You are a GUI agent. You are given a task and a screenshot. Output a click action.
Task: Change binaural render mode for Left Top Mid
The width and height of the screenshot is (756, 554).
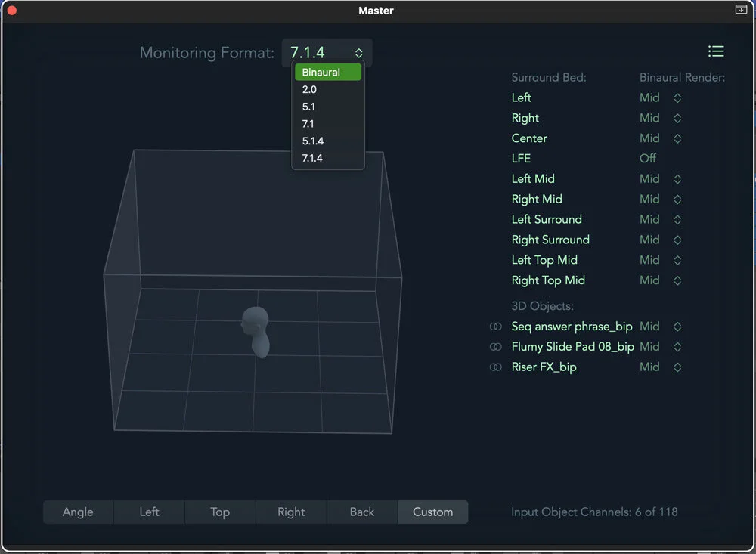[661, 260]
